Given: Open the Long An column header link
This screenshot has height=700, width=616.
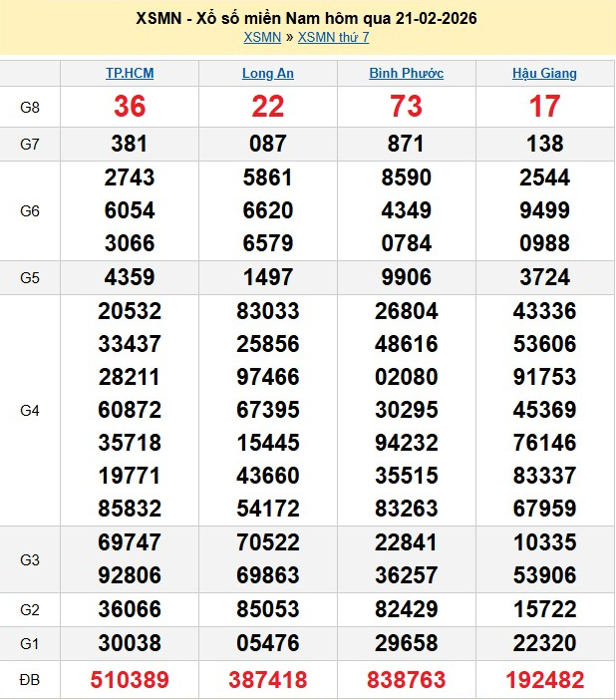Looking at the screenshot, I should click(x=268, y=73).
